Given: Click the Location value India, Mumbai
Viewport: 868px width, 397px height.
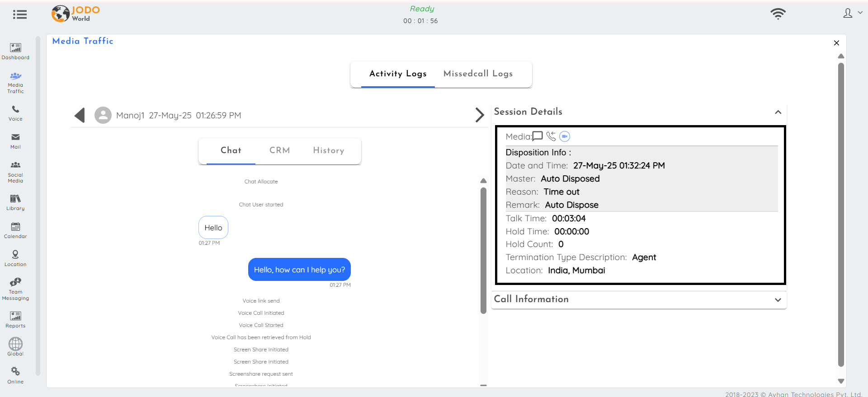Looking at the screenshot, I should pos(576,271).
